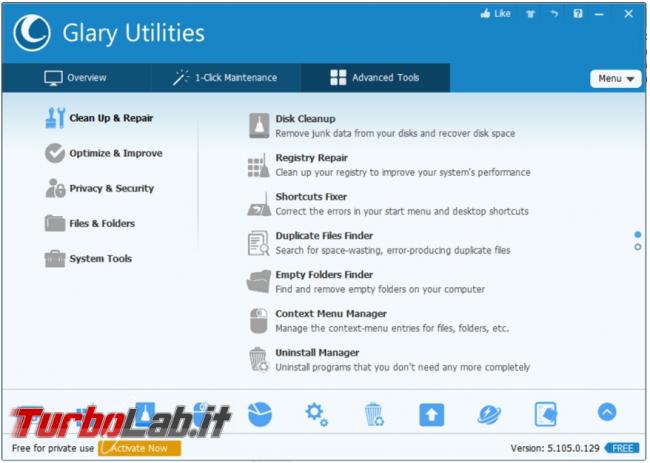Click the recycle bin icon in bottom dock
650x463 pixels.
click(x=374, y=414)
